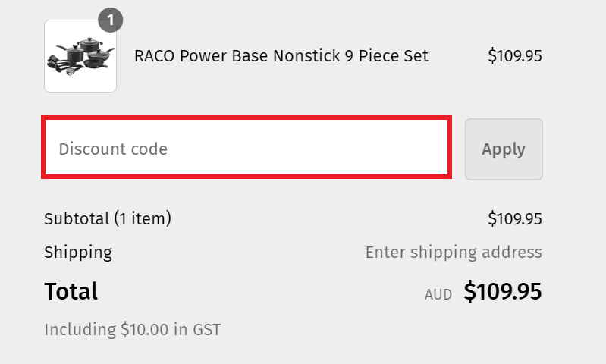Click the (1 item) count in subtotal row
The height and width of the screenshot is (364, 606).
143,218
